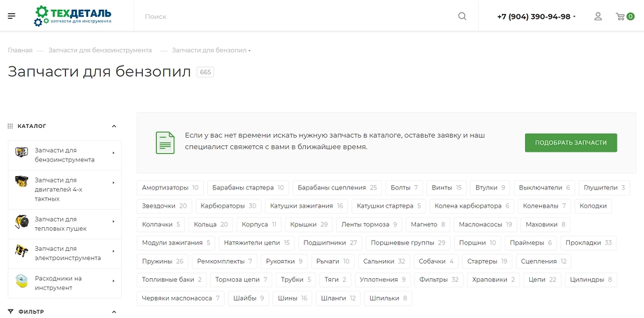Select the Натяжители цепи tag
The width and height of the screenshot is (644, 318).
tap(257, 243)
